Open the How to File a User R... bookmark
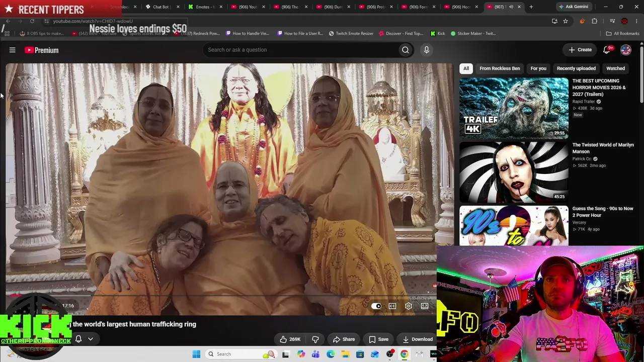Image resolution: width=644 pixels, height=362 pixels. [x=300, y=34]
